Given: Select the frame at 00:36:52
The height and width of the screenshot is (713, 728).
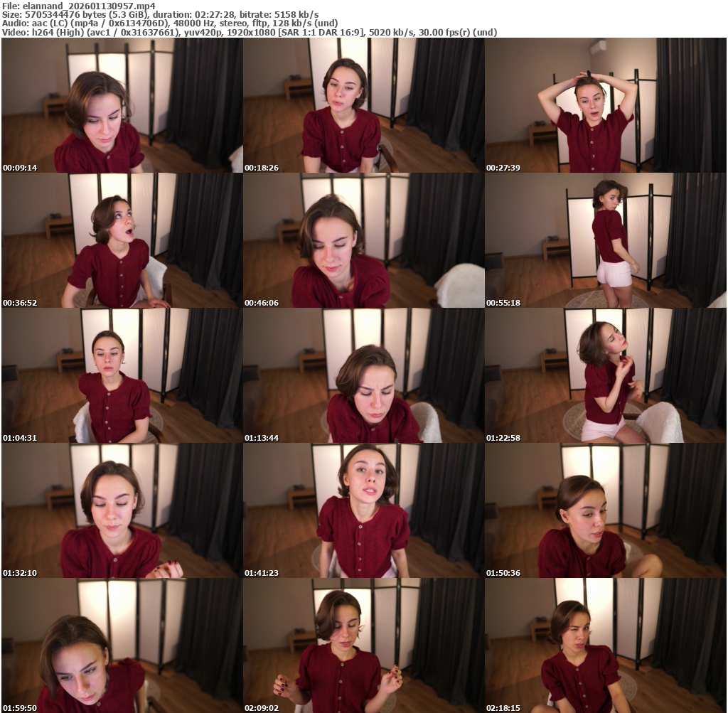Looking at the screenshot, I should tap(122, 240).
